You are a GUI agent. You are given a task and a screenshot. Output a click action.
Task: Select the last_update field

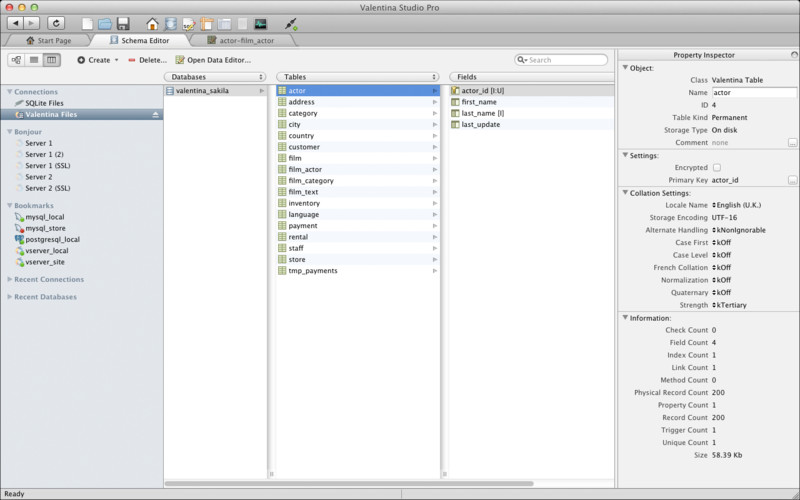(532, 124)
